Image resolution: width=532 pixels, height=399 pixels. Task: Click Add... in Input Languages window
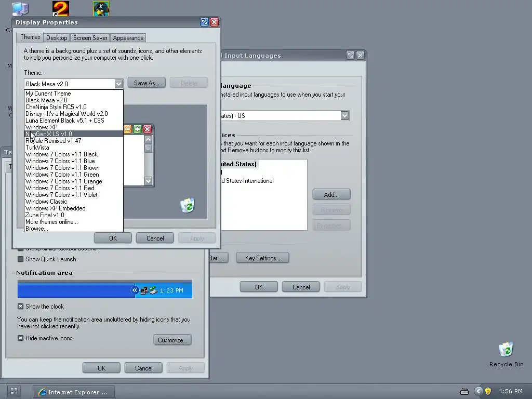(x=331, y=194)
